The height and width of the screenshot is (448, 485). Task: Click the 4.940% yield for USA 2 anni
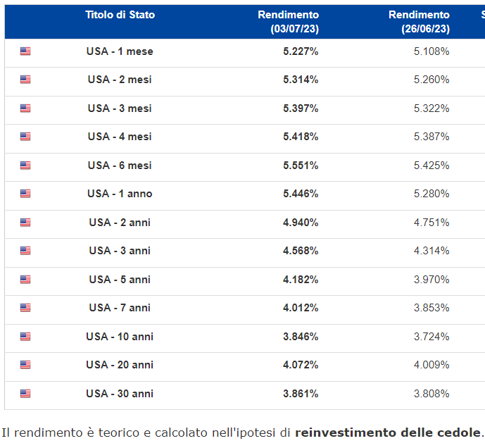tap(301, 223)
